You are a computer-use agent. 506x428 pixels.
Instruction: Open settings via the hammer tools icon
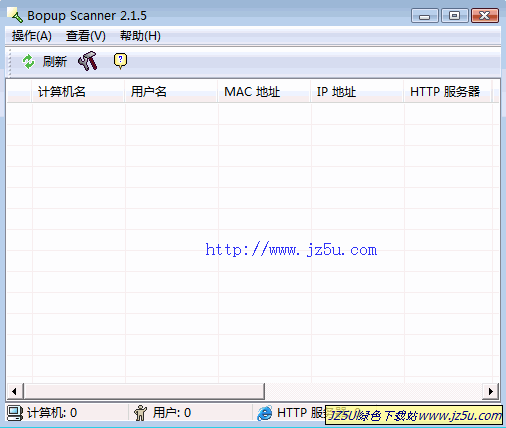tap(88, 61)
